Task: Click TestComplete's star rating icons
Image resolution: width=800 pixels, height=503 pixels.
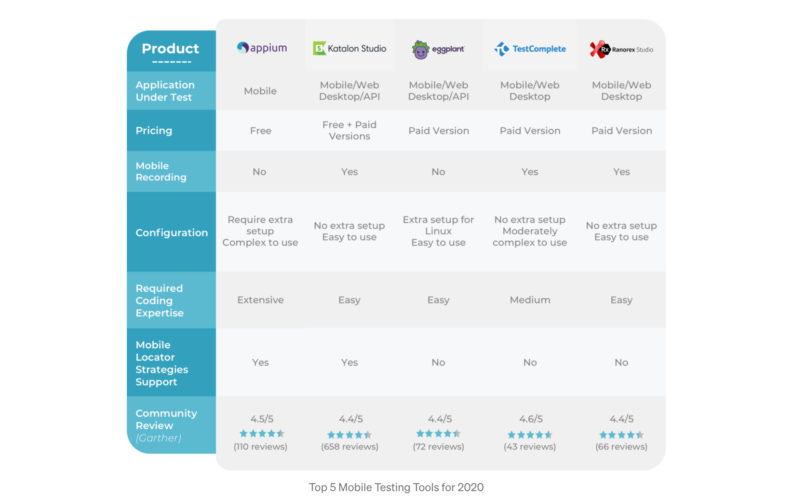Action: pyautogui.click(x=530, y=434)
